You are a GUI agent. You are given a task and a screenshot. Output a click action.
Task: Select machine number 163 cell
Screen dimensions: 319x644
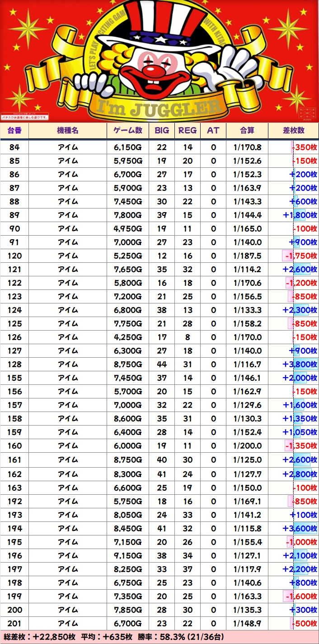[14, 488]
